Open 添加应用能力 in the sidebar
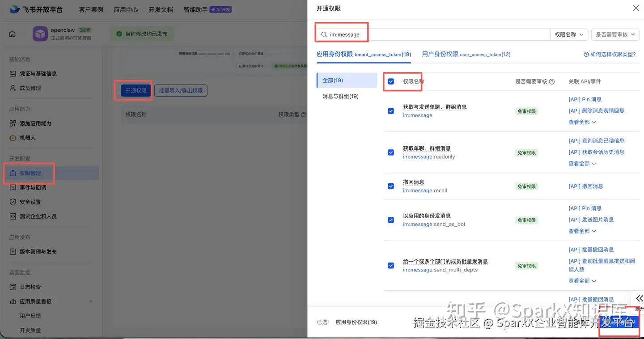644x339 pixels. [x=35, y=123]
